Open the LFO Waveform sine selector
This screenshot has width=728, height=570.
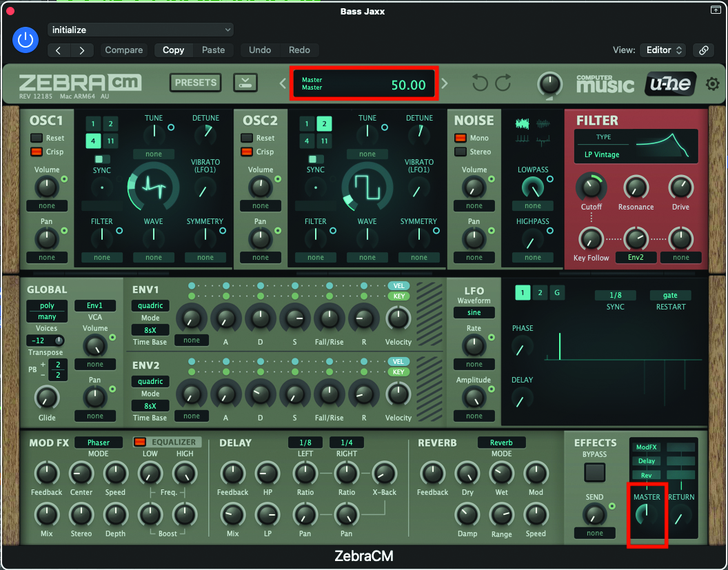click(474, 312)
